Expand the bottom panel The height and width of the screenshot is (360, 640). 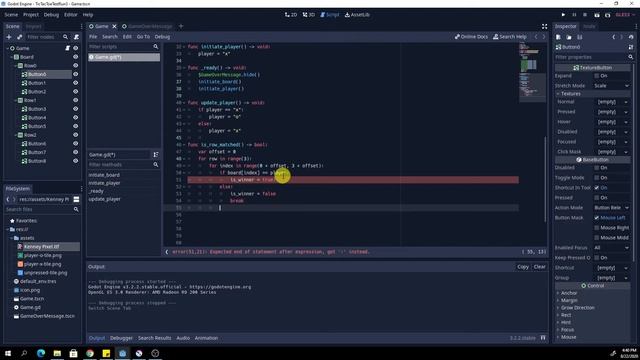click(x=543, y=338)
